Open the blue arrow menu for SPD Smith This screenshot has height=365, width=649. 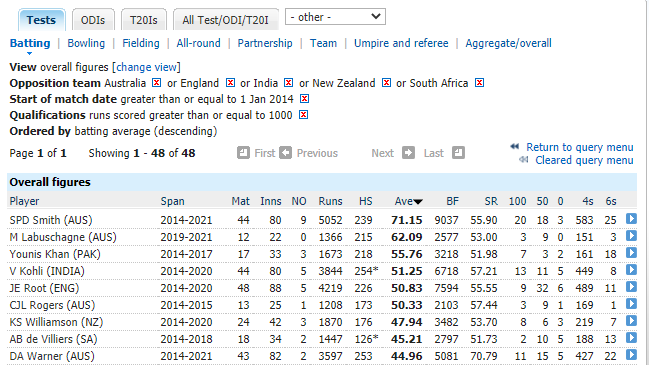pos(631,219)
